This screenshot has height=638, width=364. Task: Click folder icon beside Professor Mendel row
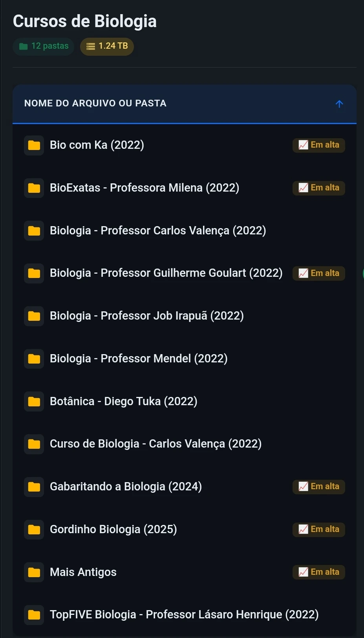tap(34, 358)
